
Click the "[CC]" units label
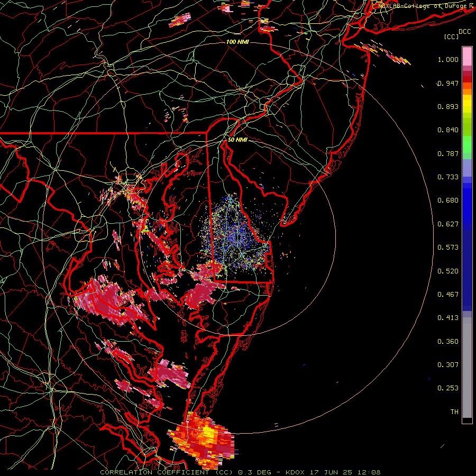[451, 36]
